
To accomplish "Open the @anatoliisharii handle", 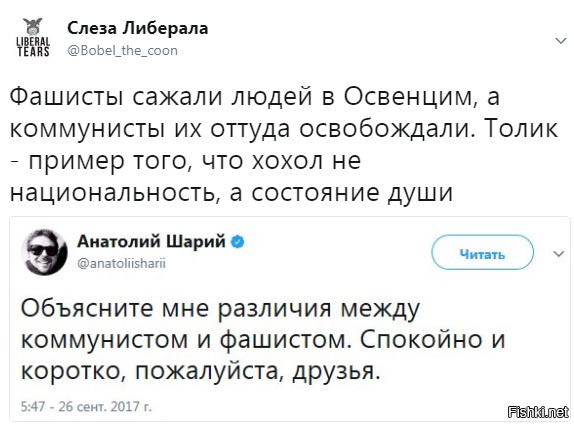I will click(121, 263).
